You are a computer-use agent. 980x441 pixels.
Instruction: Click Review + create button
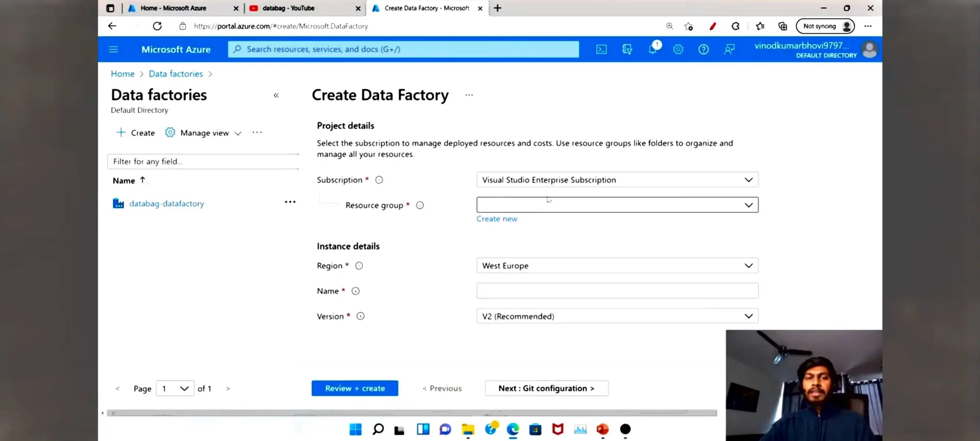pyautogui.click(x=355, y=388)
